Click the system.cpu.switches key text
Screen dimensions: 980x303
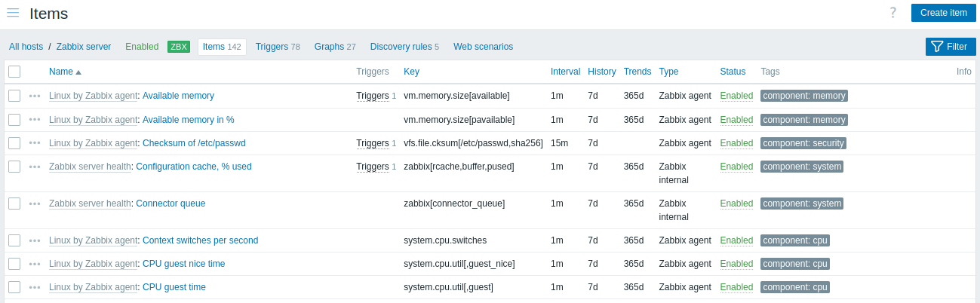click(x=445, y=240)
